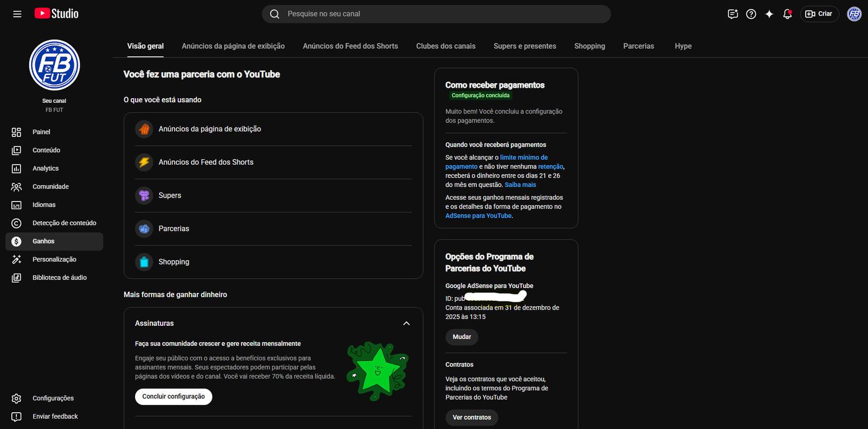The width and height of the screenshot is (868, 429).
Task: Click the Criar button
Action: [819, 14]
